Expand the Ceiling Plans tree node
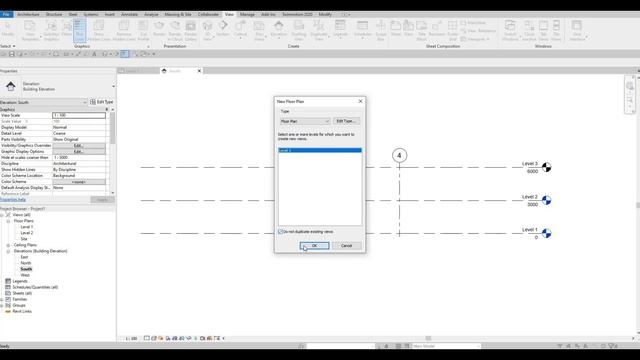640x360 pixels. (x=8, y=245)
